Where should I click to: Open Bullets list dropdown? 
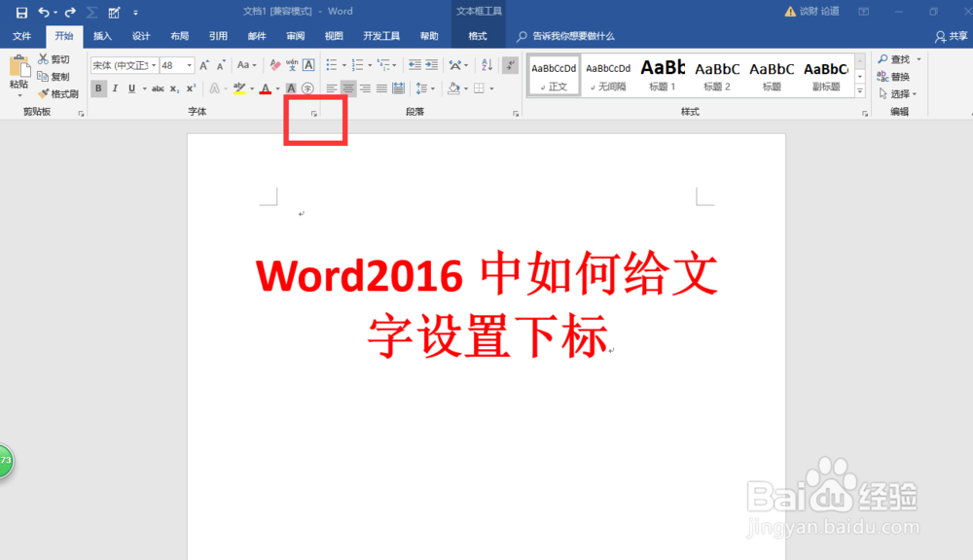(x=344, y=65)
